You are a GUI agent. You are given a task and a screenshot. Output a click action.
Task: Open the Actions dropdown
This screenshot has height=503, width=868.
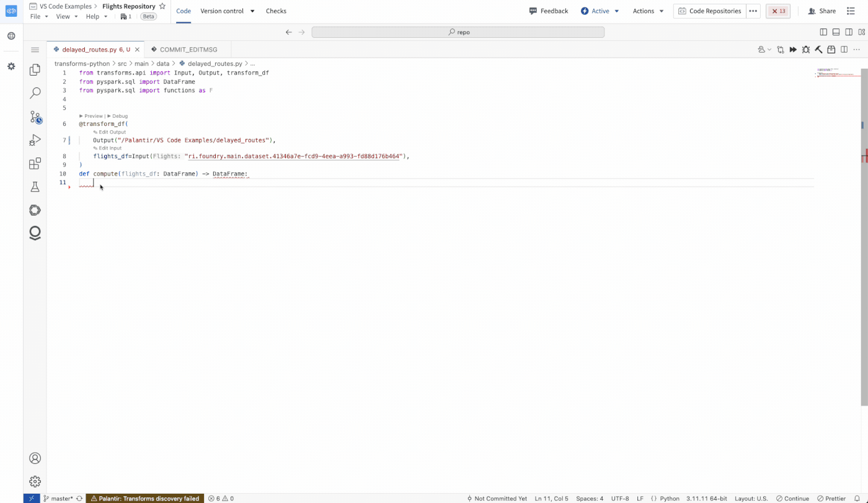pos(648,11)
